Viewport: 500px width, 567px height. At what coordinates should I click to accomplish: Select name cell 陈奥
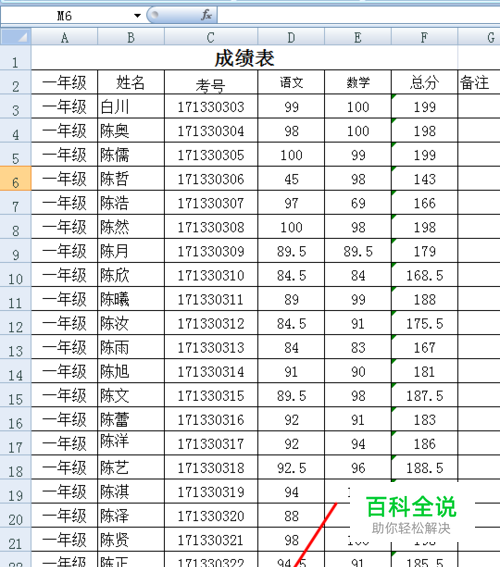pyautogui.click(x=131, y=131)
